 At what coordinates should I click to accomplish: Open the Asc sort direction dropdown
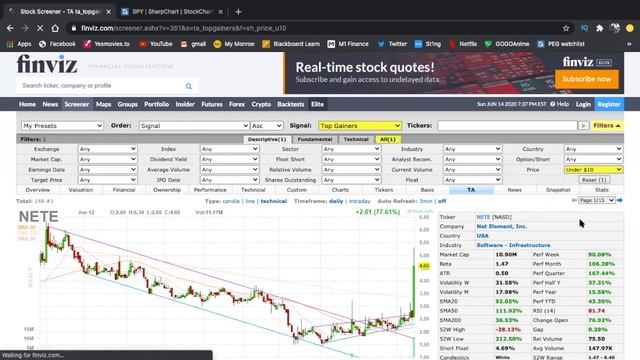coord(267,126)
